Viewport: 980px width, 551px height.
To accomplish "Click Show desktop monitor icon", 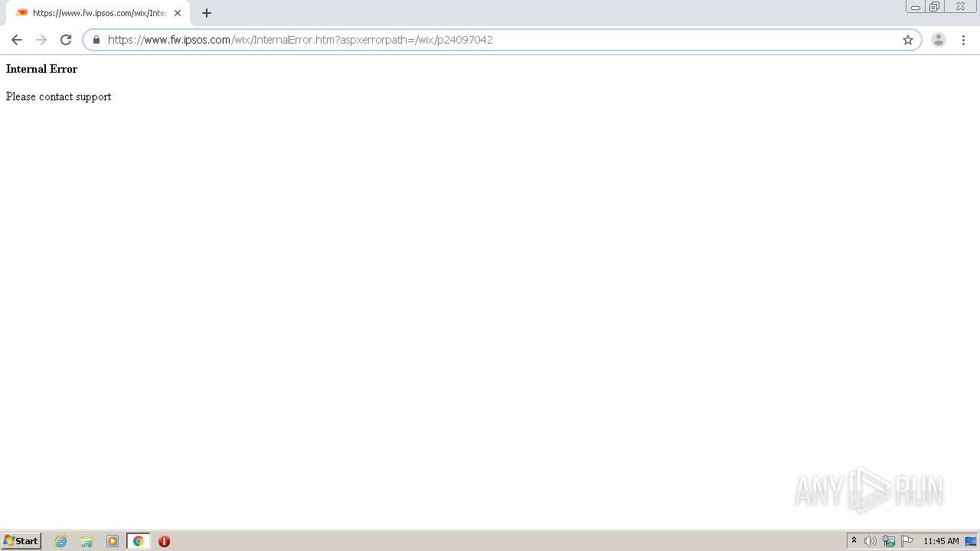I will click(x=971, y=541).
